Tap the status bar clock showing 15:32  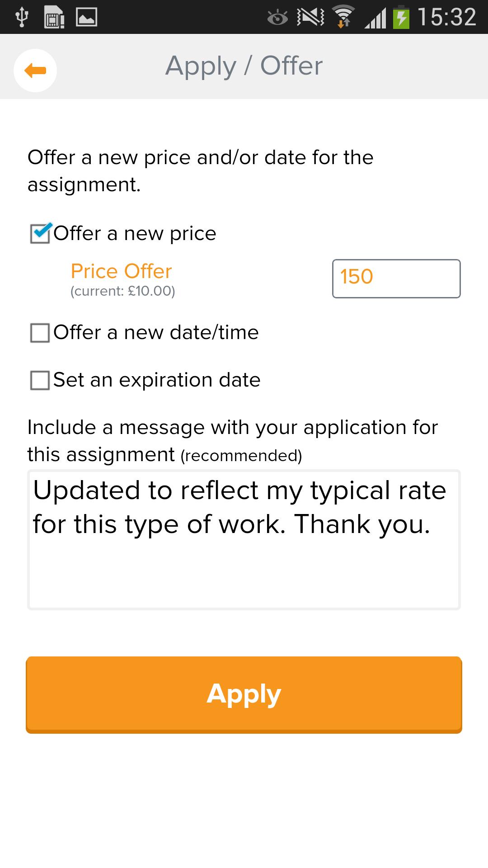tap(446, 17)
